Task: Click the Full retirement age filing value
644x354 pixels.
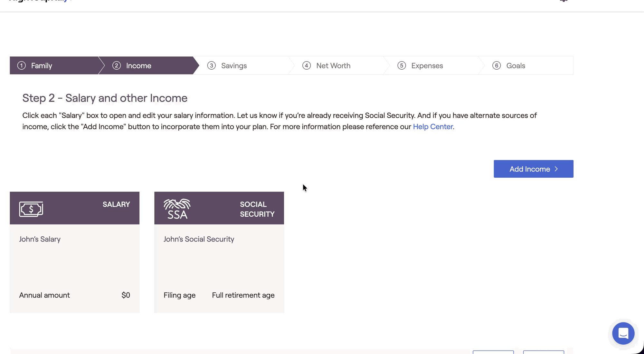Action: point(243,295)
